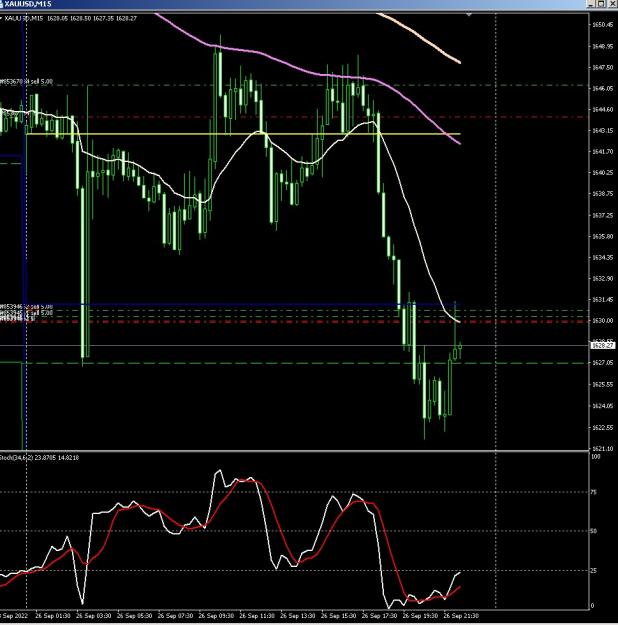Click the 1635.80 price scale label

click(602, 236)
